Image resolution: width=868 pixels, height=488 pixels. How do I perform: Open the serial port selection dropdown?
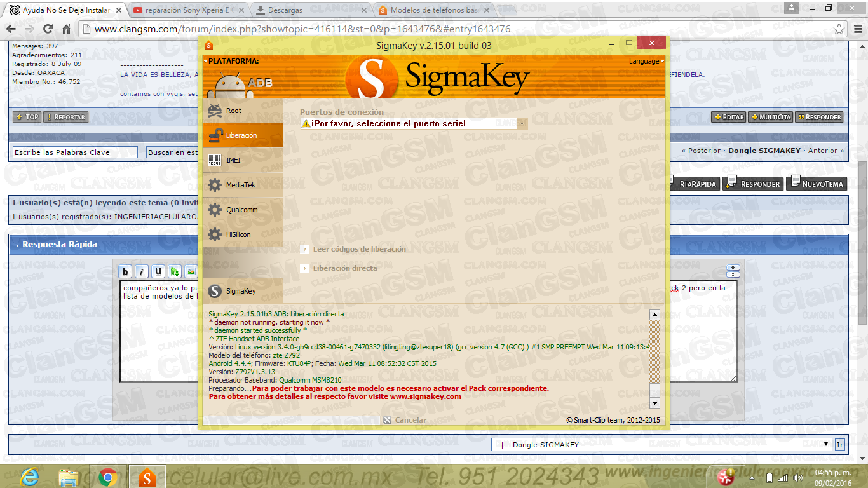(x=522, y=123)
